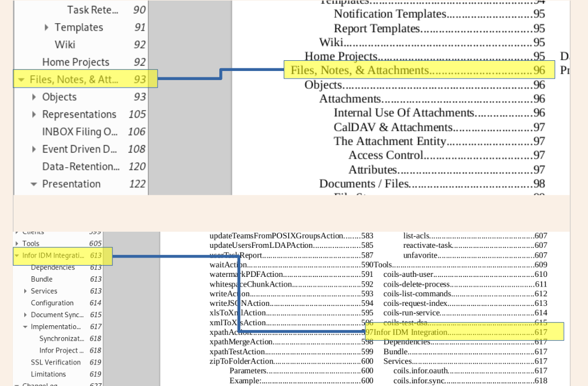The width and height of the screenshot is (588, 386).
Task: Open xpathTestAction contents entry
Action: (x=291, y=352)
